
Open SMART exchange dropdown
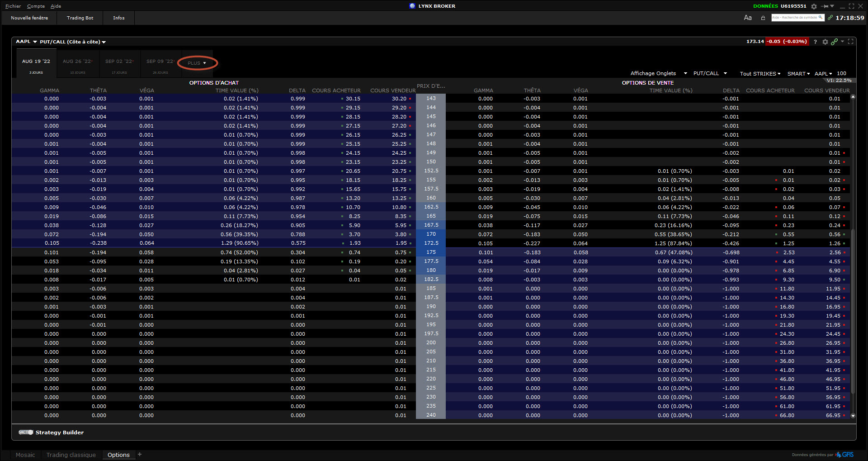(798, 74)
